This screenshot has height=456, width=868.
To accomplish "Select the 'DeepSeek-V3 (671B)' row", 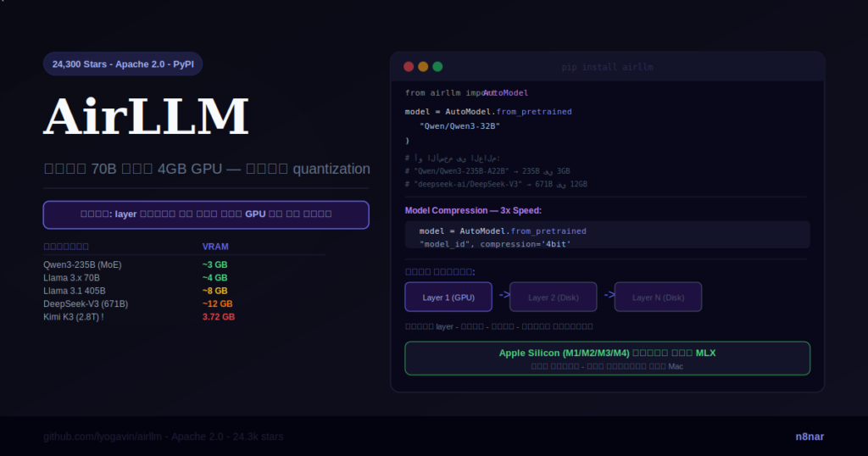I will click(184, 303).
